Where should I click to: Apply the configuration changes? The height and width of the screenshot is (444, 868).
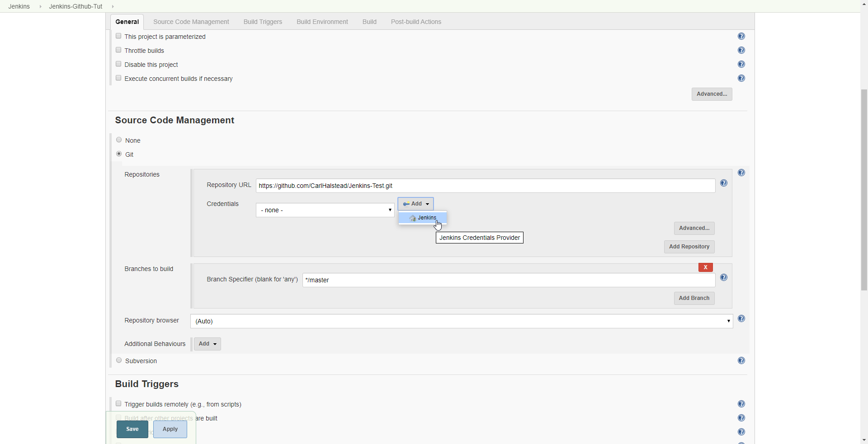(170, 429)
